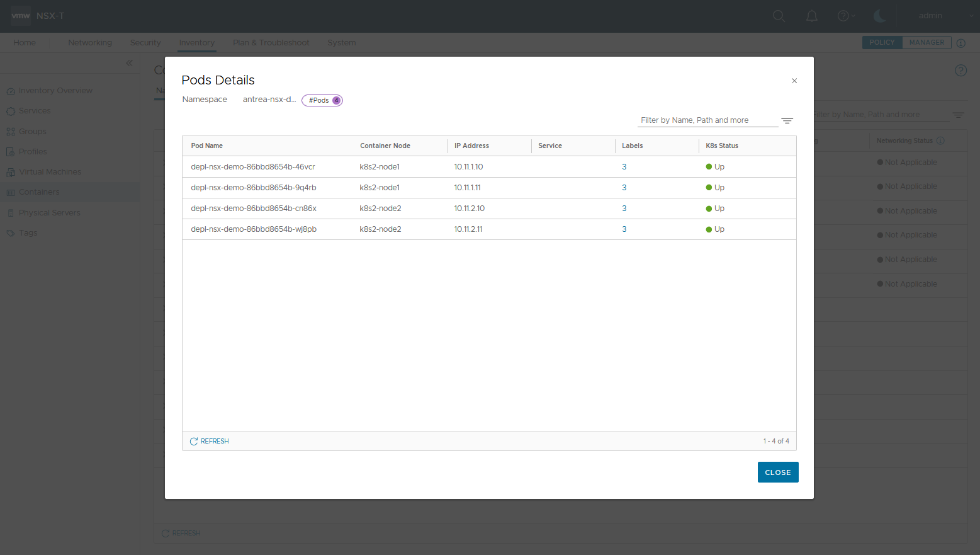980x555 pixels.
Task: Open the Networking tab
Action: click(x=90, y=43)
